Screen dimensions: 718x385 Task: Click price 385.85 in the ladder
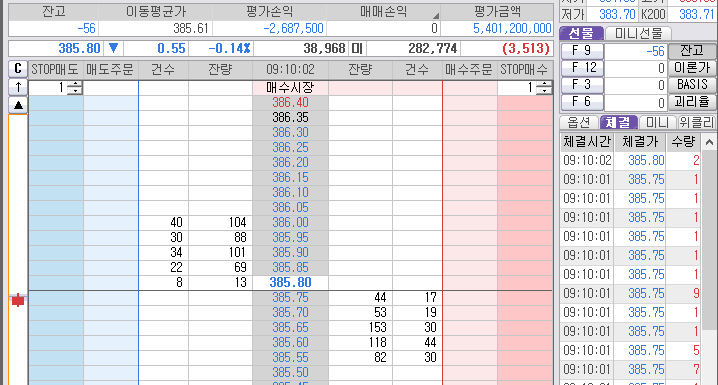tap(290, 267)
